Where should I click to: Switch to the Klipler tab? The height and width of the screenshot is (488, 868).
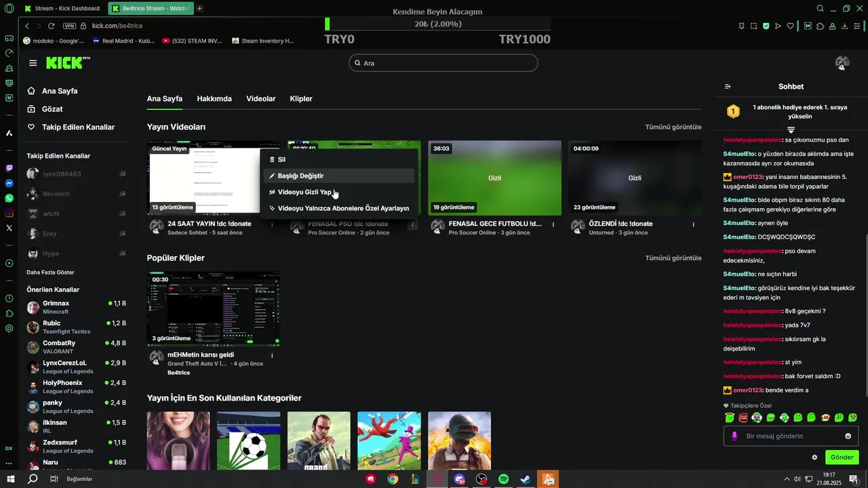(x=301, y=98)
